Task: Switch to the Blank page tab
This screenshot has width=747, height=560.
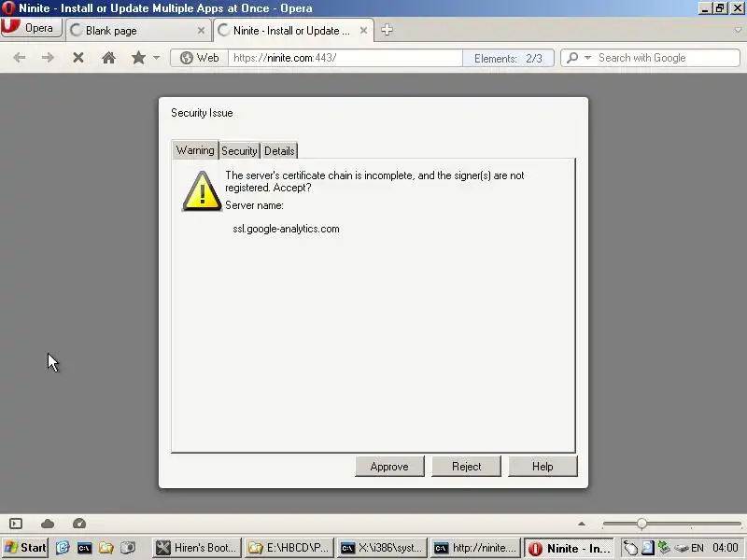Action: pyautogui.click(x=138, y=31)
